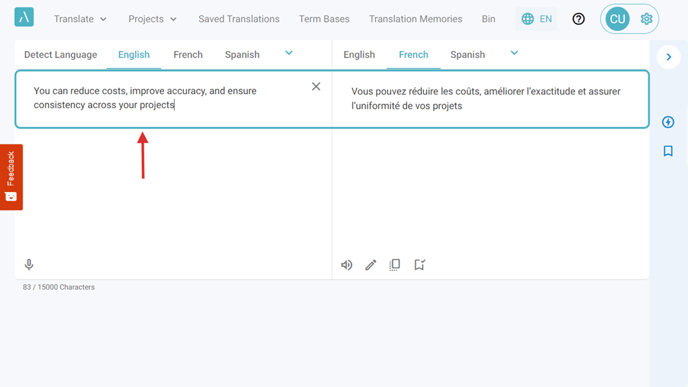Open settings gear icon
688x387 pixels.
point(646,19)
